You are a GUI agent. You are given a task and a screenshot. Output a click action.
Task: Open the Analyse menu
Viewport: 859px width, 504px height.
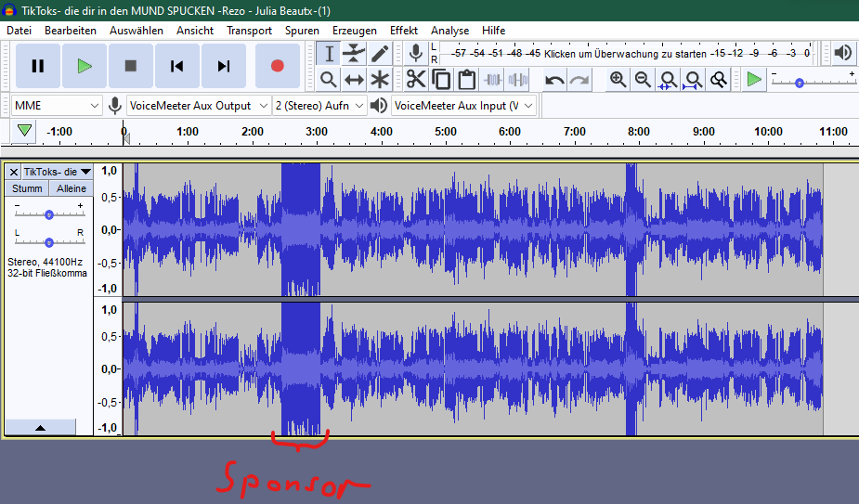point(449,30)
